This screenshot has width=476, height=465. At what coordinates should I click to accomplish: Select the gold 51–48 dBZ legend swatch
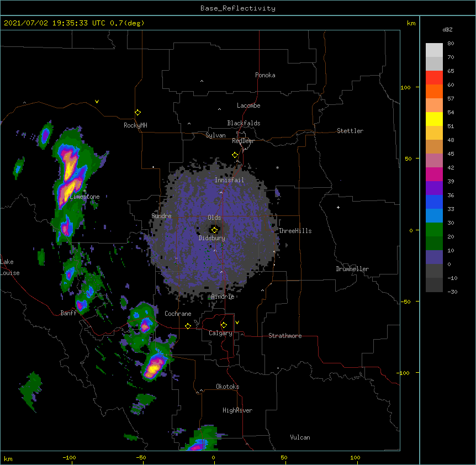[x=434, y=133]
